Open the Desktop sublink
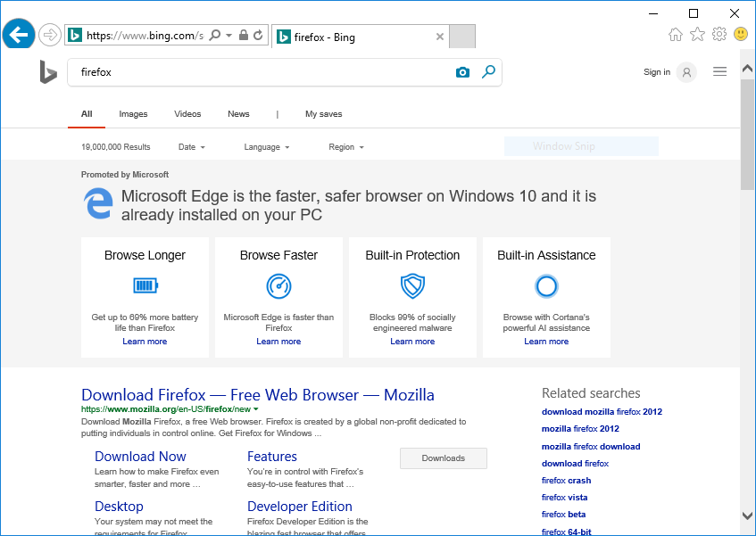The width and height of the screenshot is (756, 536). coord(119,507)
